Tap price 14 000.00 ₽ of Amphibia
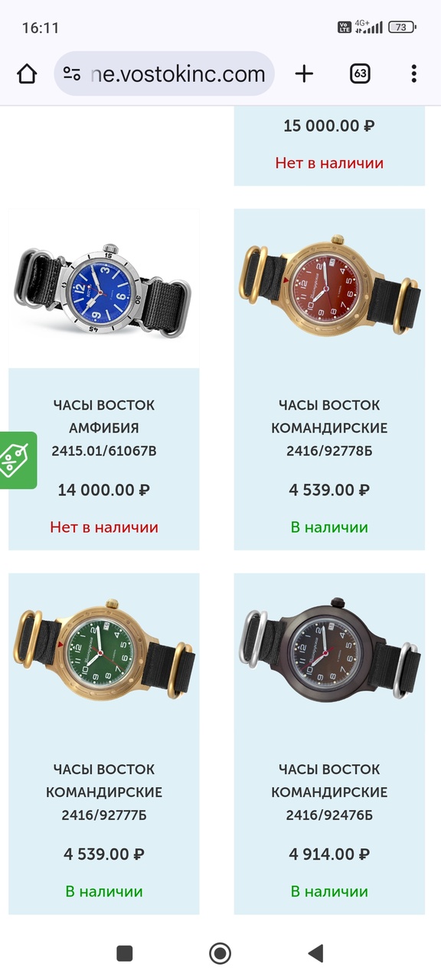 [x=104, y=490]
